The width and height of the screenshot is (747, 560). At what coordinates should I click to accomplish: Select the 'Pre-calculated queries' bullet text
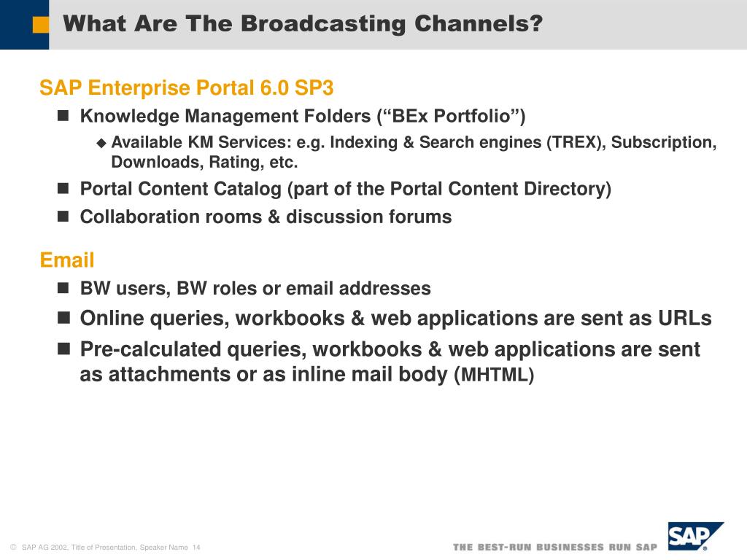coord(390,362)
